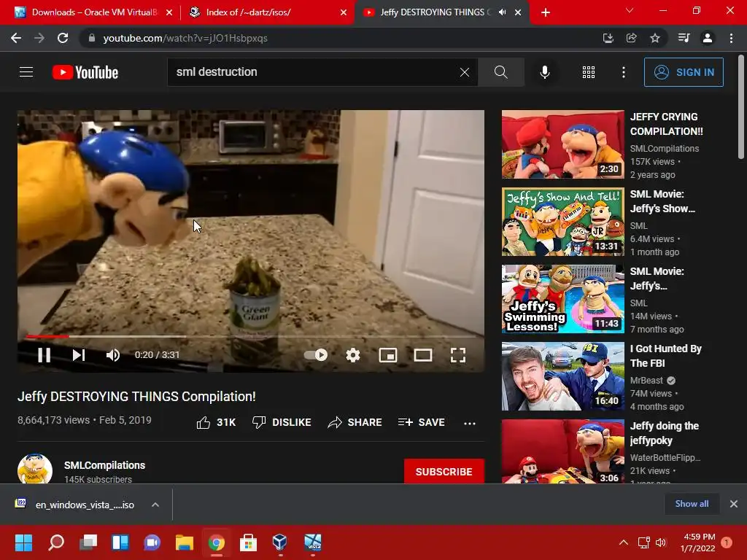Open taskbar Search

pos(56,542)
